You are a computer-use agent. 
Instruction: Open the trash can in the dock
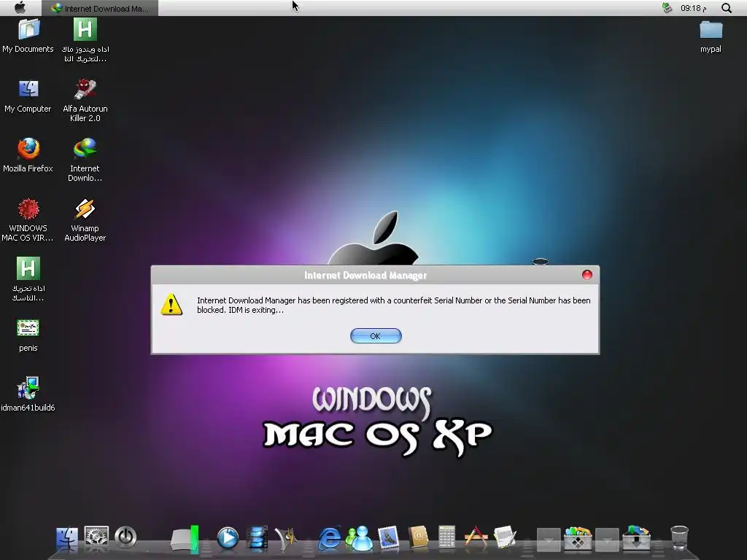coord(679,538)
